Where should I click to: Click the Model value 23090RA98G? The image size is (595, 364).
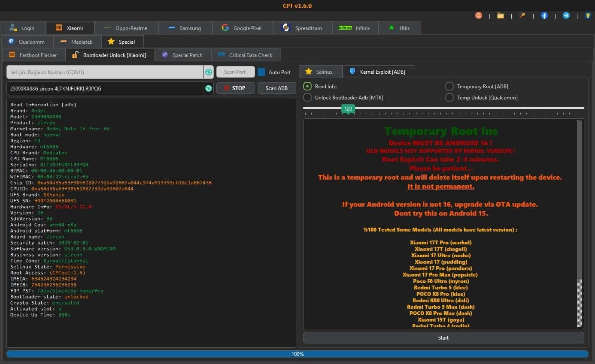click(46, 117)
